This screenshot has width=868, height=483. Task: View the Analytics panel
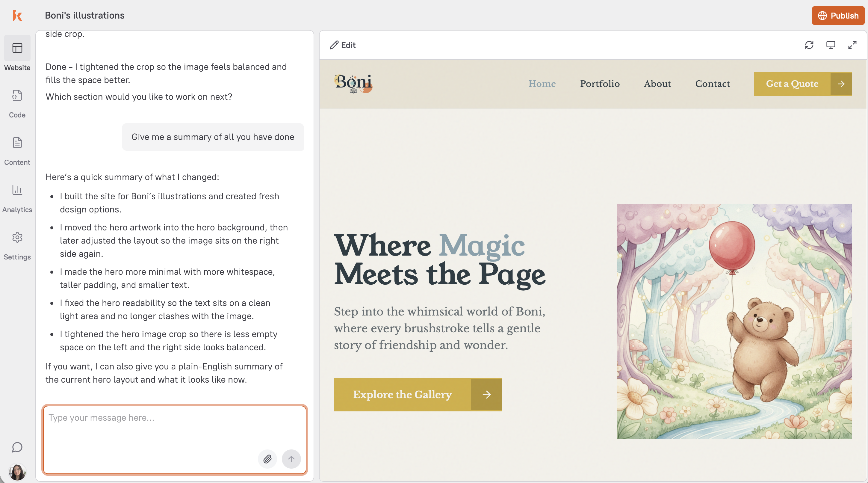(17, 196)
